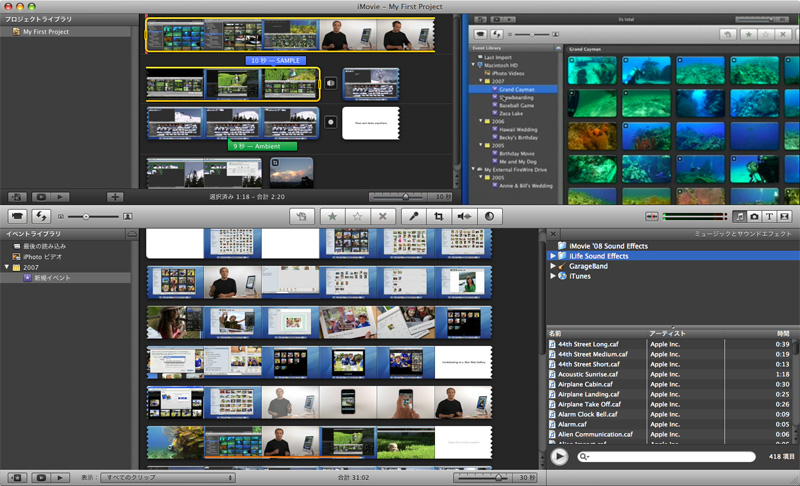The image size is (800, 486).
Task: Play selected events from beginning in bottom bar
Action: click(x=60, y=478)
